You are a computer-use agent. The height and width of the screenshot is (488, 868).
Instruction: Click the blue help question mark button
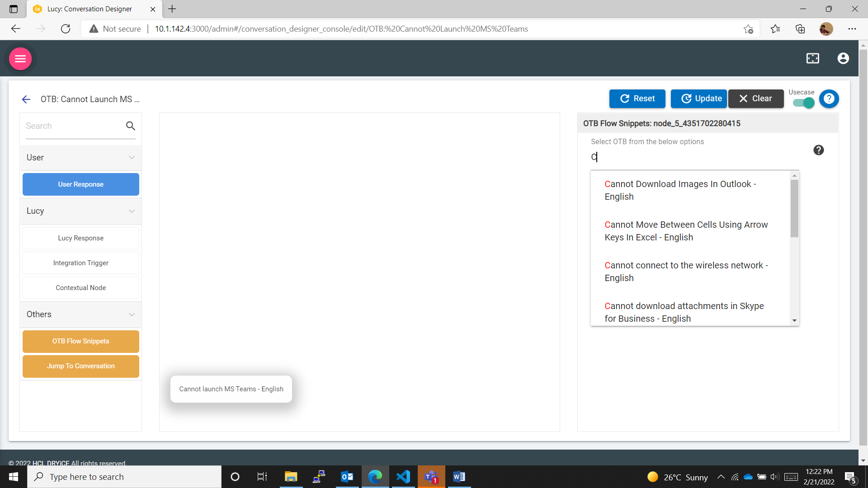click(x=829, y=99)
